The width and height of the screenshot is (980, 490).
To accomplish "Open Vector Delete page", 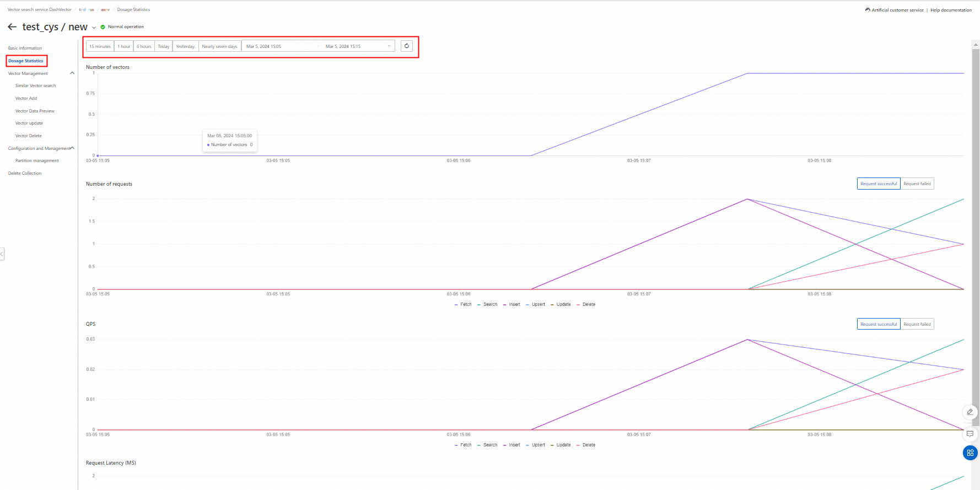I will pos(29,136).
